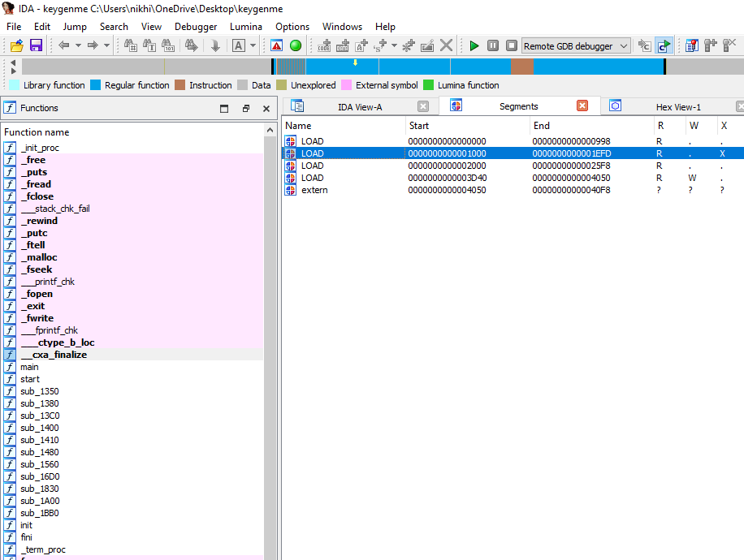Open the Debugger menu
The width and height of the screenshot is (744, 560).
(196, 27)
